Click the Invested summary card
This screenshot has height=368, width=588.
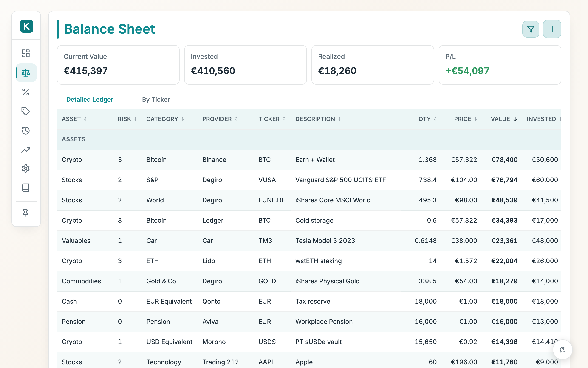(x=245, y=65)
